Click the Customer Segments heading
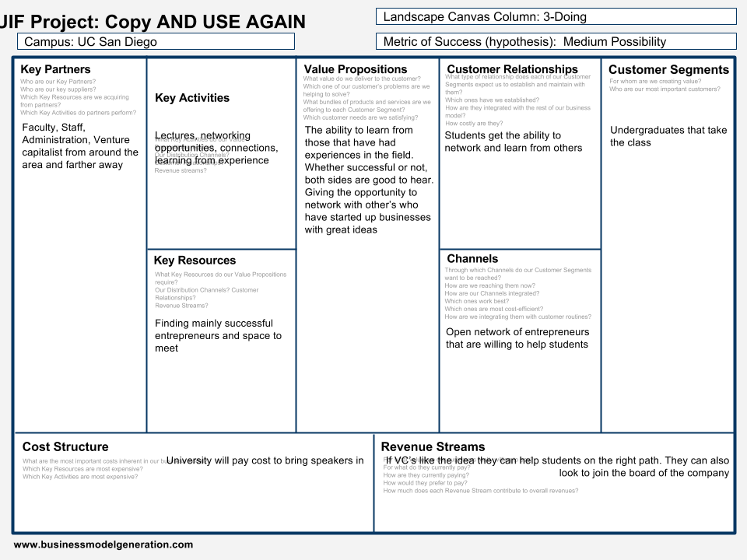Viewport: 747px width, 560px height. pyautogui.click(x=669, y=69)
